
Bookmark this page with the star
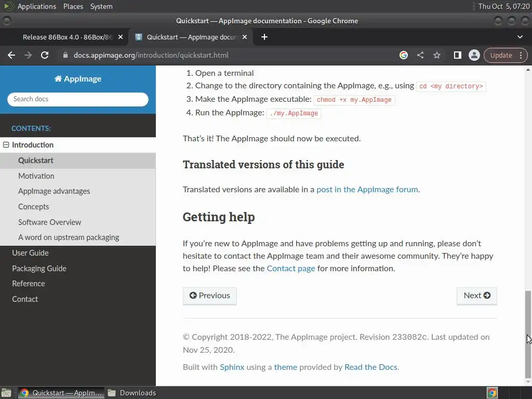click(436, 55)
